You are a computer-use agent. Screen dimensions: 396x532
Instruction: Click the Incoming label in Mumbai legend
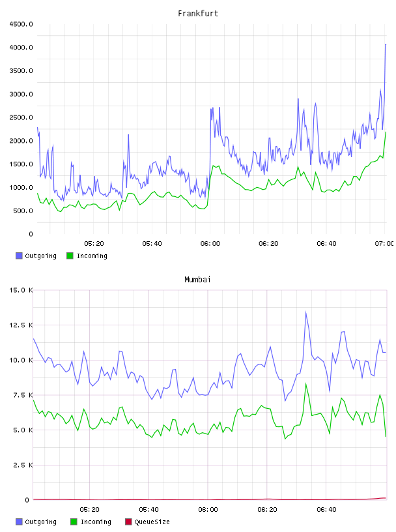coord(96,522)
